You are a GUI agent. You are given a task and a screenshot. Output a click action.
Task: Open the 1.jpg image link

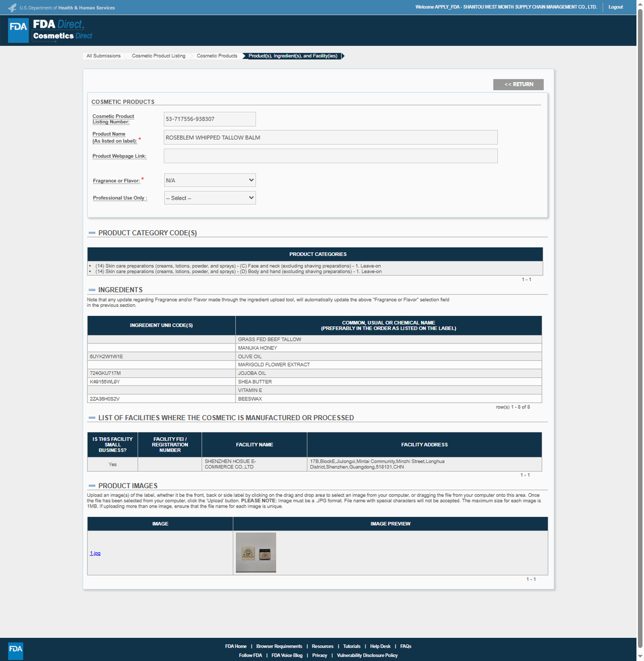[95, 553]
